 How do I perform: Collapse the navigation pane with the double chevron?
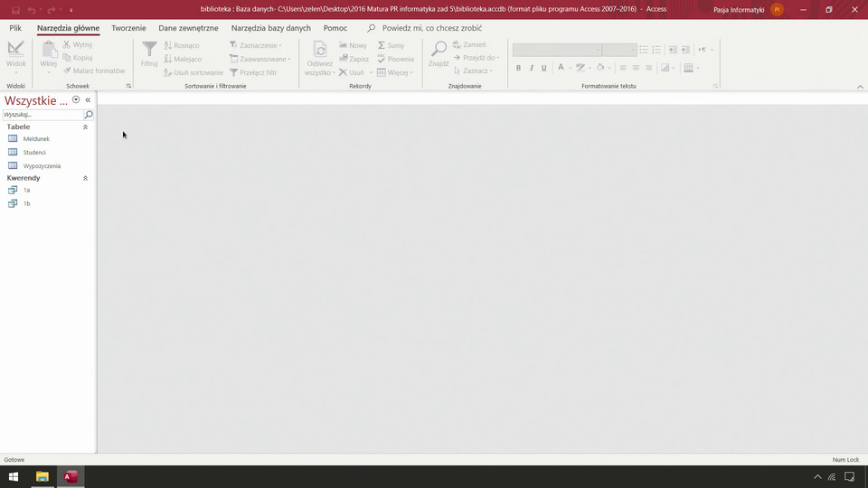(88, 100)
